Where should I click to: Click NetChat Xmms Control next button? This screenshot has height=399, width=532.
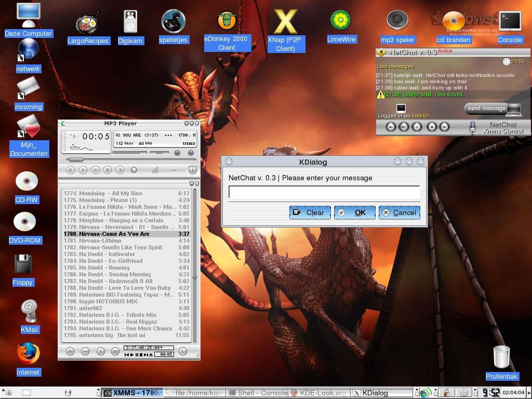(x=445, y=127)
